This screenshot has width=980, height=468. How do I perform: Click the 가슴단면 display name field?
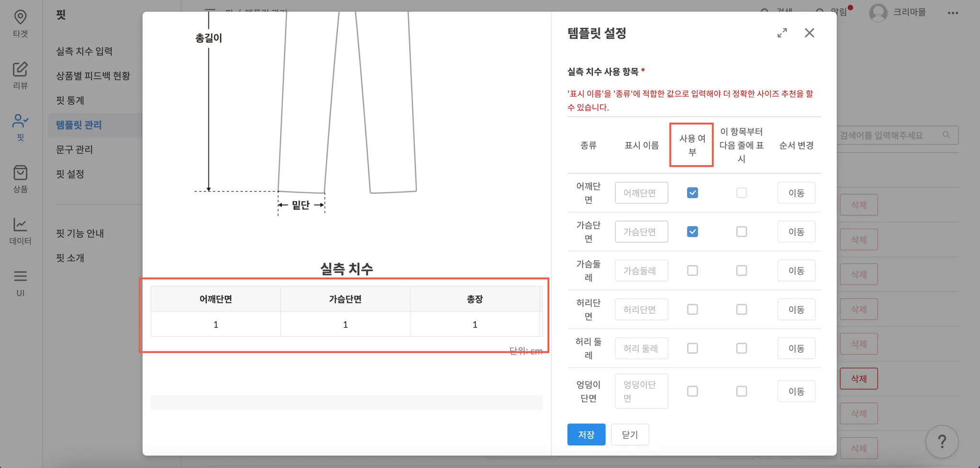[x=641, y=232]
